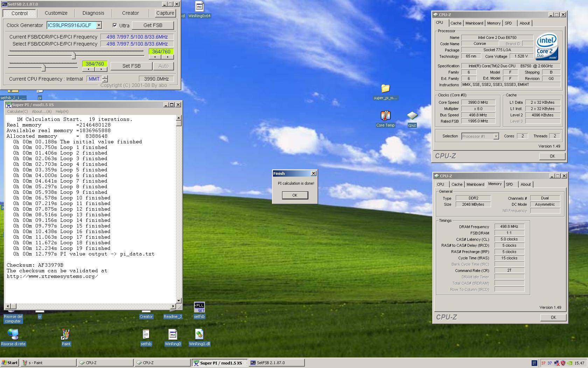Open Risorse di rete icon
588x368 pixels.
pyautogui.click(x=13, y=338)
